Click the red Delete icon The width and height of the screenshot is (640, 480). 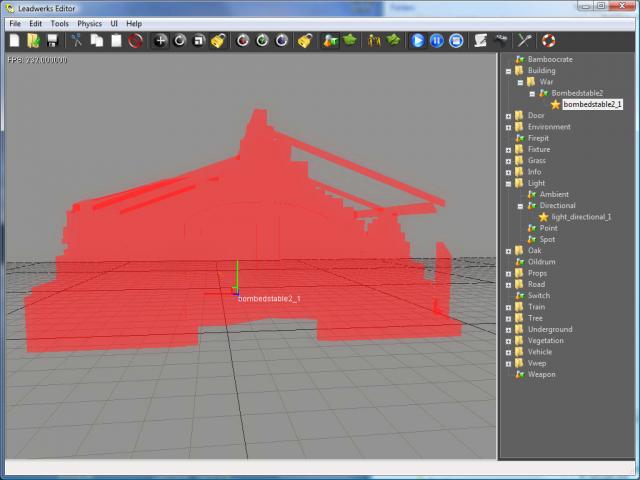pos(135,41)
